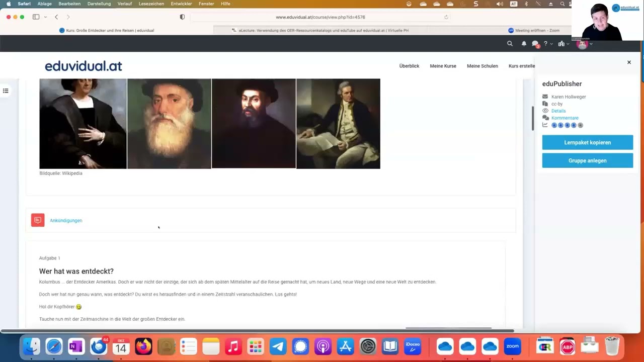Open the Kommentare link
This screenshot has width=644, height=362.
(565, 118)
